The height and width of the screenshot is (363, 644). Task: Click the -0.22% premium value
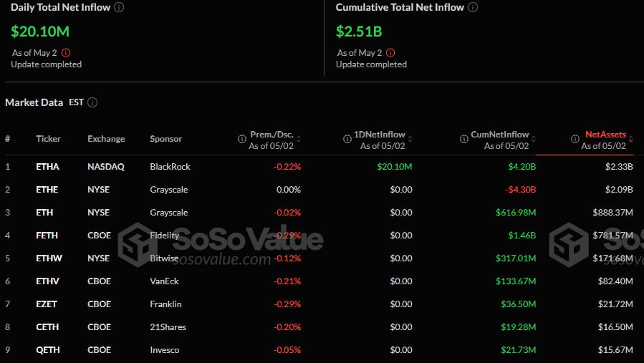(x=287, y=167)
